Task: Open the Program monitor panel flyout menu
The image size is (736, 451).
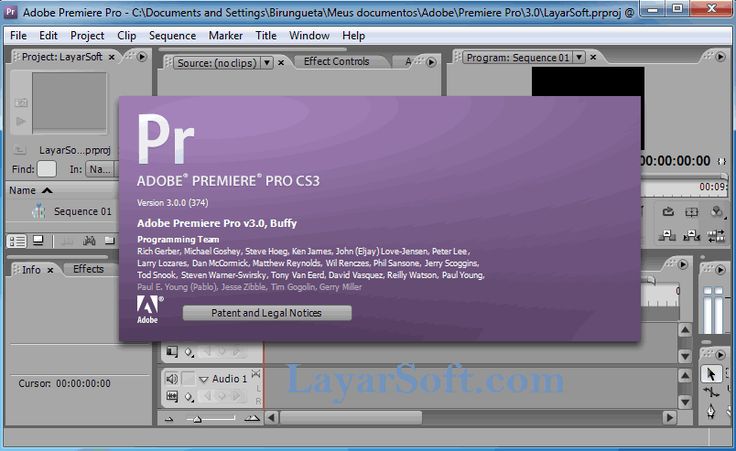Action: pyautogui.click(x=720, y=57)
